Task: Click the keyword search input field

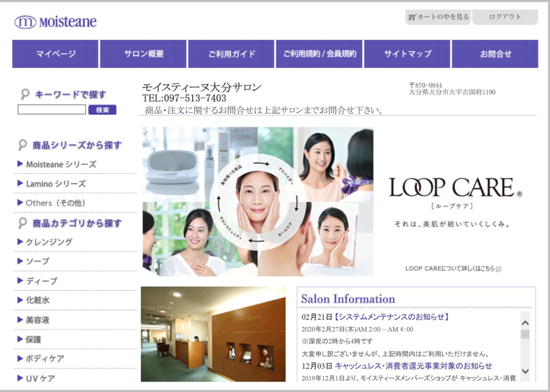Action: click(52, 110)
